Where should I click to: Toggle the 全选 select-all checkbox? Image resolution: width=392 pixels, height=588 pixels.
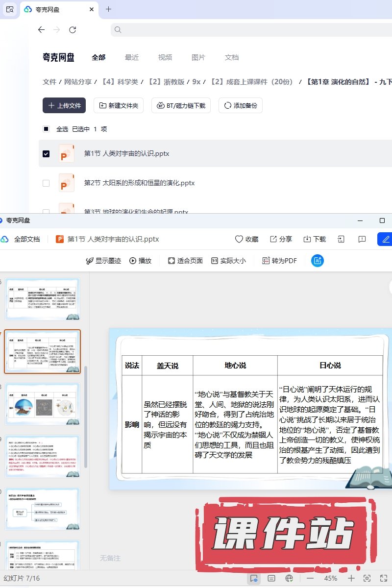click(46, 129)
